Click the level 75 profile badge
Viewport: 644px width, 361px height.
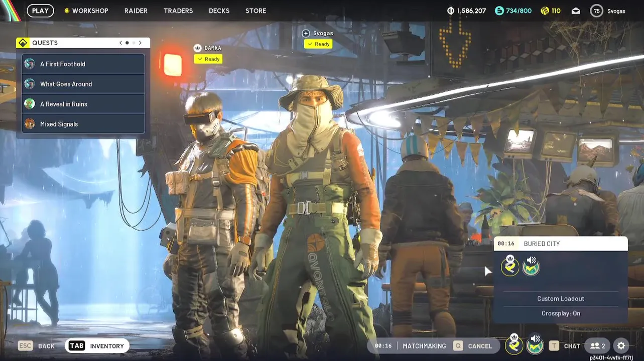pos(596,11)
